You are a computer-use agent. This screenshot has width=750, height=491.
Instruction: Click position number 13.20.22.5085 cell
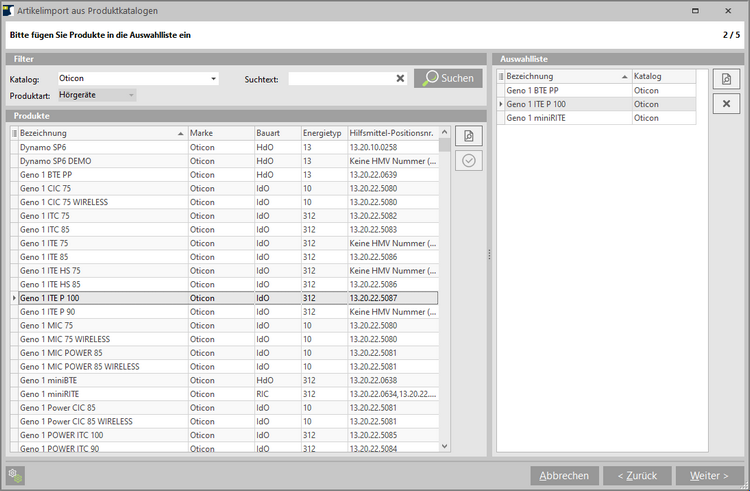393,435
